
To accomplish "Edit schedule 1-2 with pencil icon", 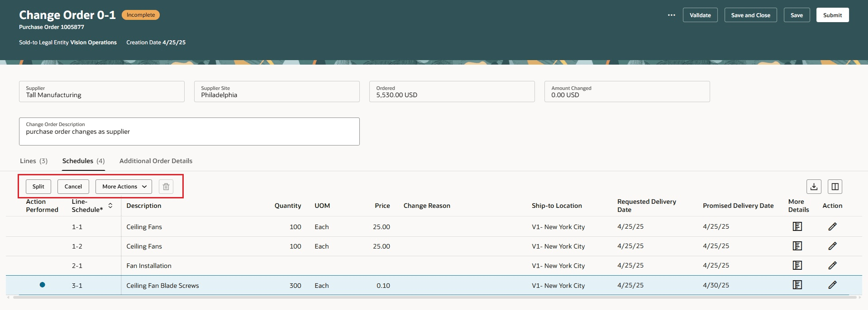I will [x=832, y=246].
